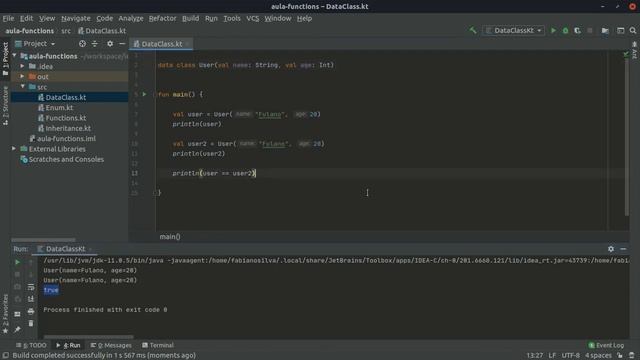This screenshot has height=360, width=640.
Task: Change the UTF-8 file encoding
Action: point(570,356)
